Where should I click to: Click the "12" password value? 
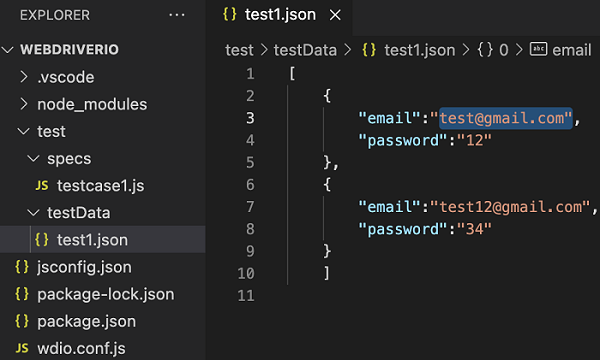474,140
